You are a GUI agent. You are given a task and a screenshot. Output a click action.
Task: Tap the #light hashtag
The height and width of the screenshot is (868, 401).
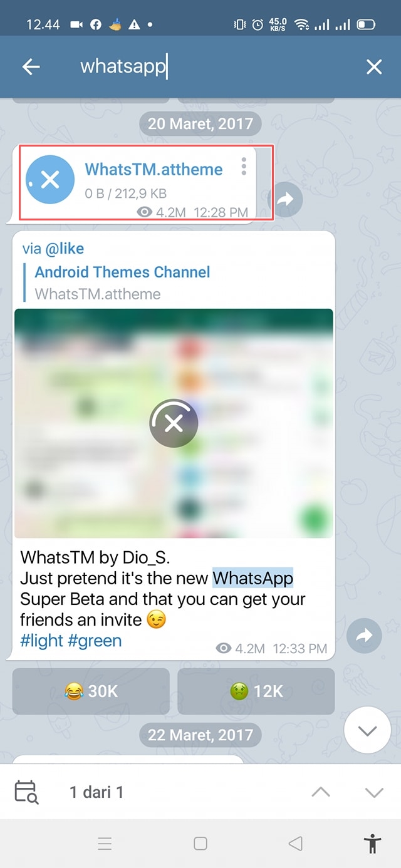tap(43, 641)
